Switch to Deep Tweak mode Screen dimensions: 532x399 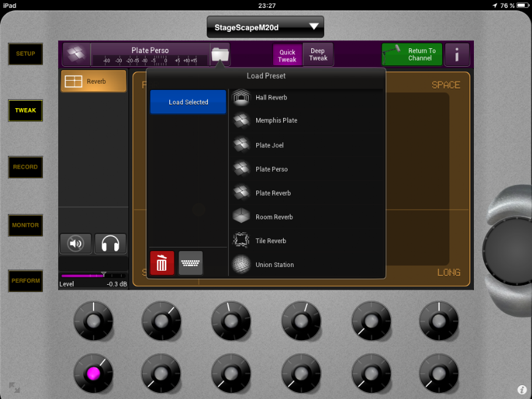318,55
